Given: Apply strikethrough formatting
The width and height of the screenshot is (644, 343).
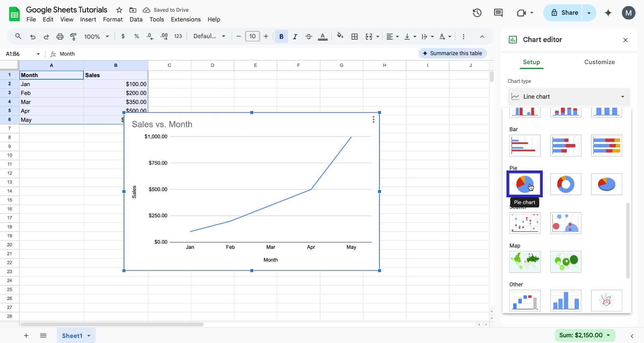Looking at the screenshot, I should (x=309, y=36).
